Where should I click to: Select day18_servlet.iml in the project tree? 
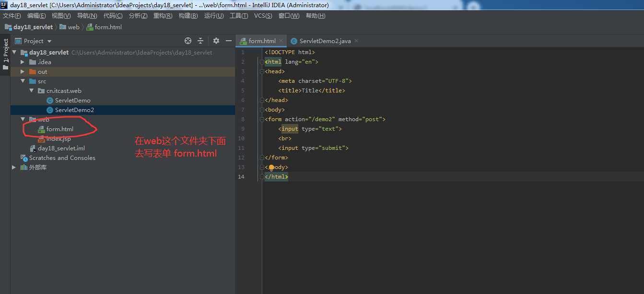click(61, 148)
